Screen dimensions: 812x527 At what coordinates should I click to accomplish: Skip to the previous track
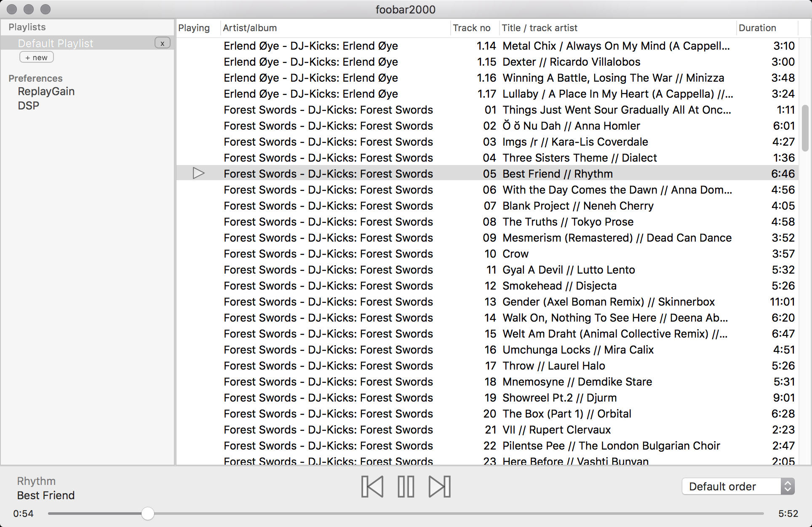(372, 487)
